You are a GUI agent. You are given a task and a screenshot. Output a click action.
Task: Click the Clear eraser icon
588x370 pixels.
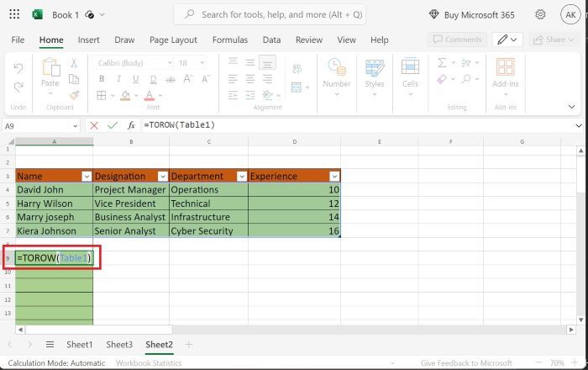[x=442, y=79]
